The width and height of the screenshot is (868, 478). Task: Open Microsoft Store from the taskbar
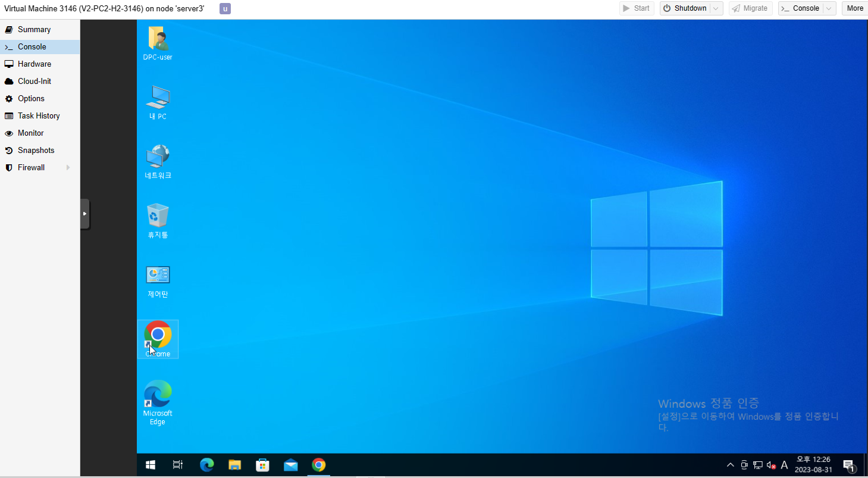(x=262, y=465)
